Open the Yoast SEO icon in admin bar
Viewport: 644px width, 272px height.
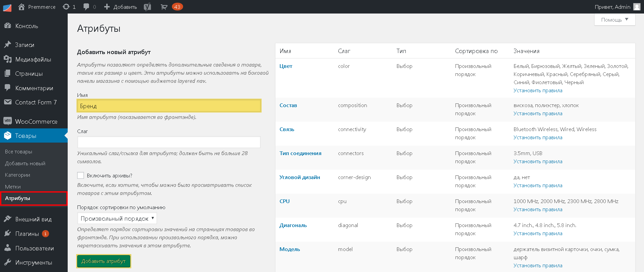tap(148, 7)
